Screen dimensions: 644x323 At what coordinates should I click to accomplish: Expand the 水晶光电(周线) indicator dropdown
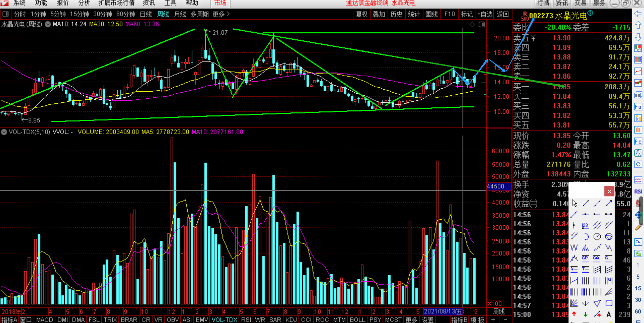(48, 24)
